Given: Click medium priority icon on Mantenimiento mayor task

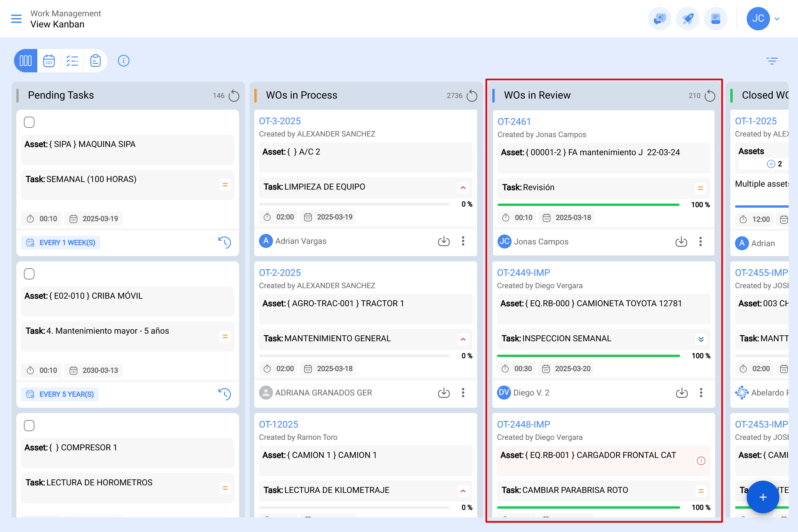Looking at the screenshot, I should 225,336.
